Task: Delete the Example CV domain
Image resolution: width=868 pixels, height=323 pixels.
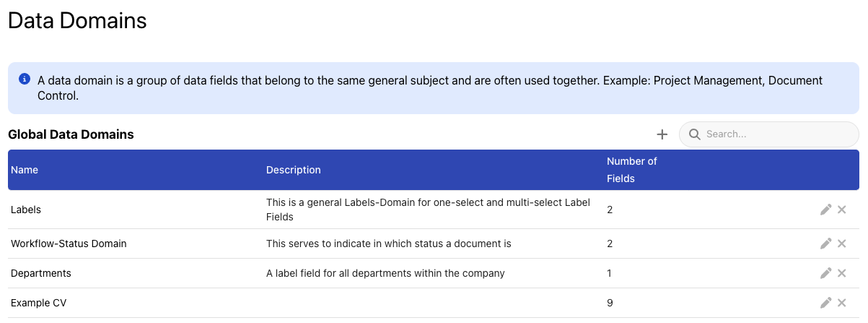Action: coord(841,303)
